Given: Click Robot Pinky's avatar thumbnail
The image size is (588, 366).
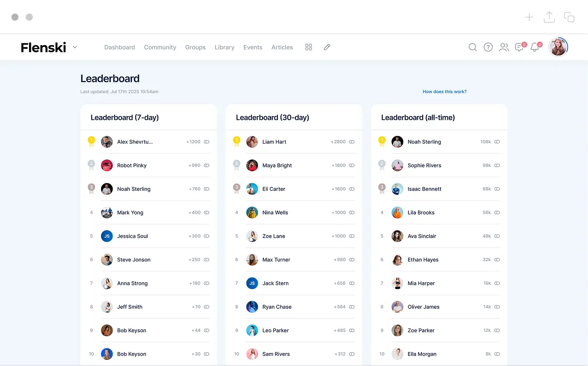Looking at the screenshot, I should pos(107,165).
